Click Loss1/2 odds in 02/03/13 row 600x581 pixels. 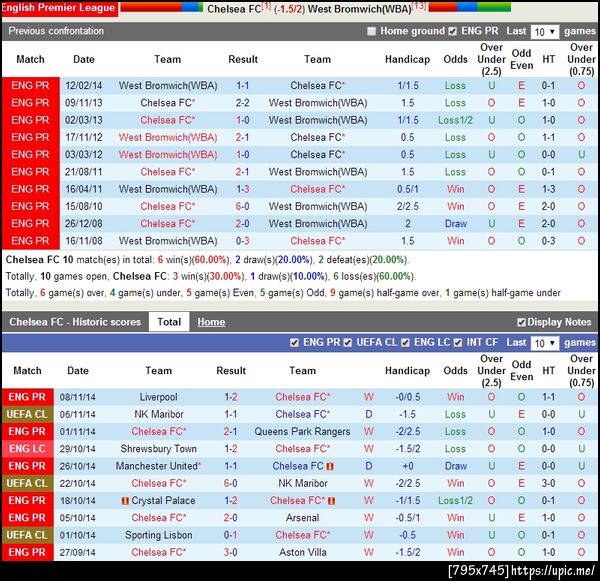[455, 120]
